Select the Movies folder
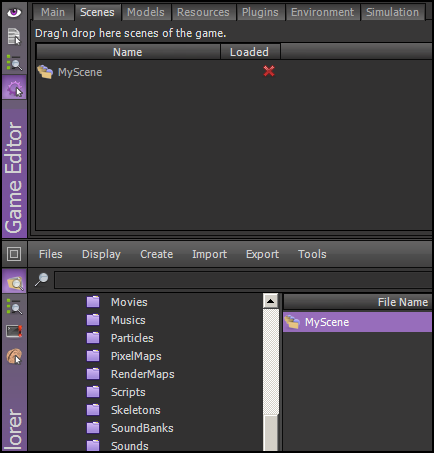Viewport: 434px width, 453px height. (129, 302)
